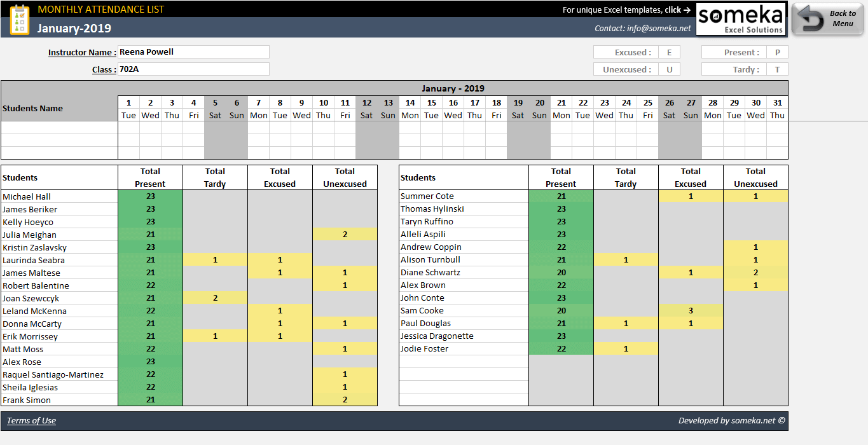Click Diane Schwartz's Total Present value 20
This screenshot has height=445, width=868.
point(561,272)
